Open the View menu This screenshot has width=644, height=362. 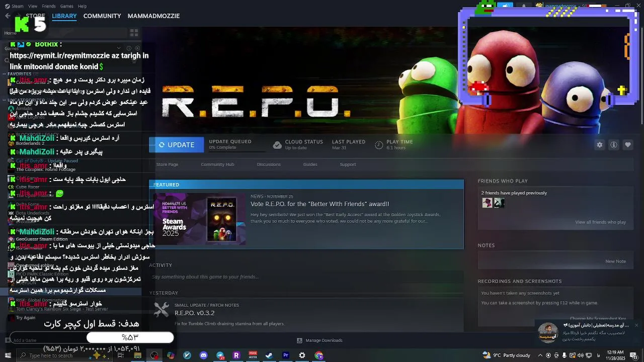click(x=33, y=6)
